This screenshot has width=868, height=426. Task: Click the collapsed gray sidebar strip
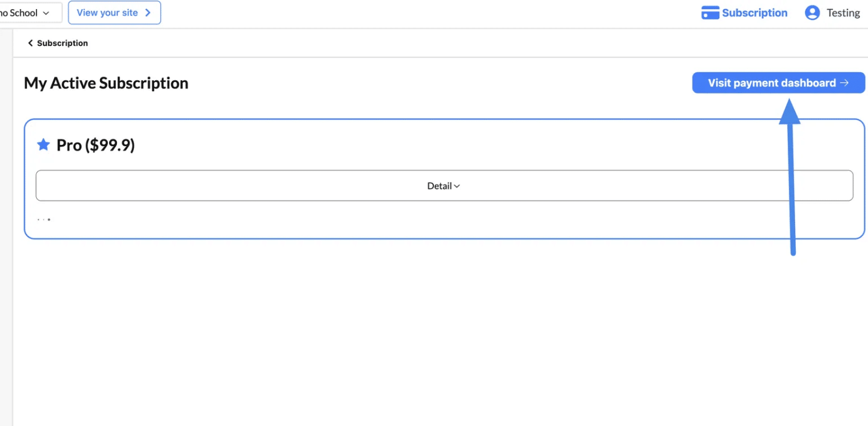[x=6, y=227]
